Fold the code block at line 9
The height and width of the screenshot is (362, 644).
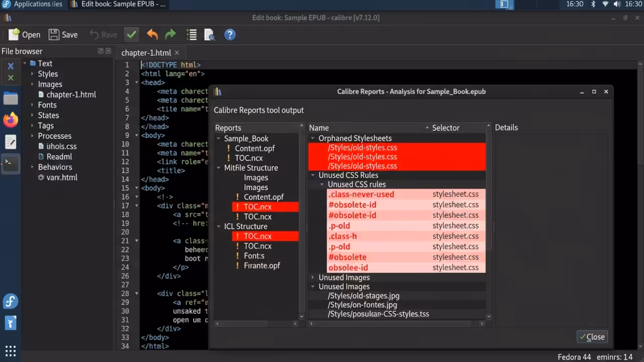click(x=136, y=135)
